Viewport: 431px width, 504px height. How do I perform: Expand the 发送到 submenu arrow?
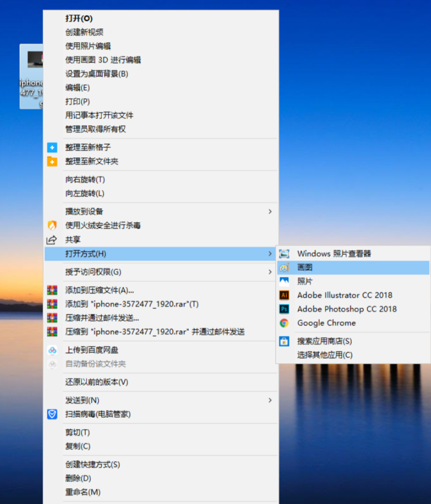pyautogui.click(x=270, y=400)
